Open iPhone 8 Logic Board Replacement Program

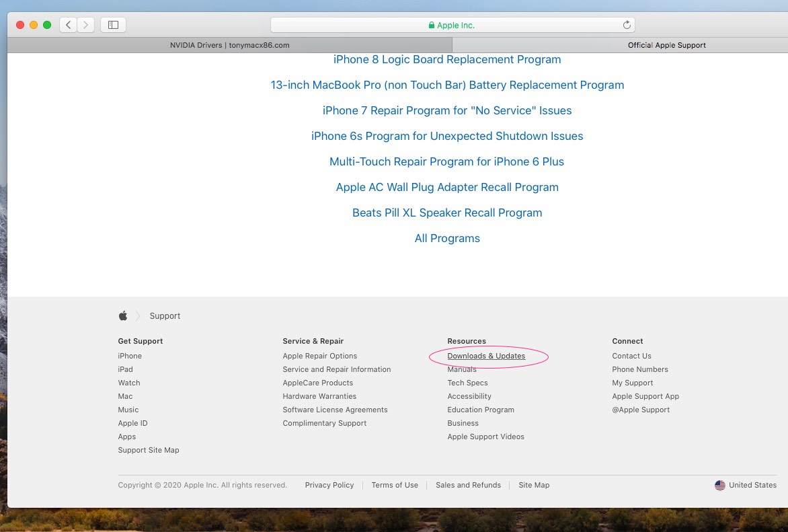click(446, 59)
